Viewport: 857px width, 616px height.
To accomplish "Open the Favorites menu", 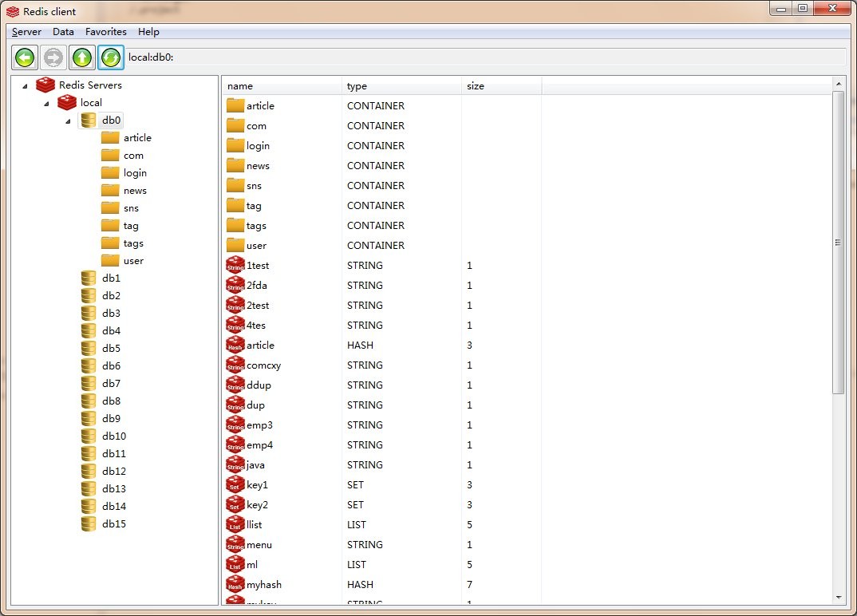I will click(x=105, y=32).
